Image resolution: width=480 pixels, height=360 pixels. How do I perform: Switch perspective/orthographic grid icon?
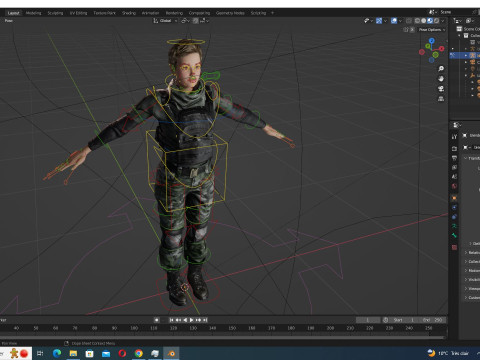(x=441, y=99)
